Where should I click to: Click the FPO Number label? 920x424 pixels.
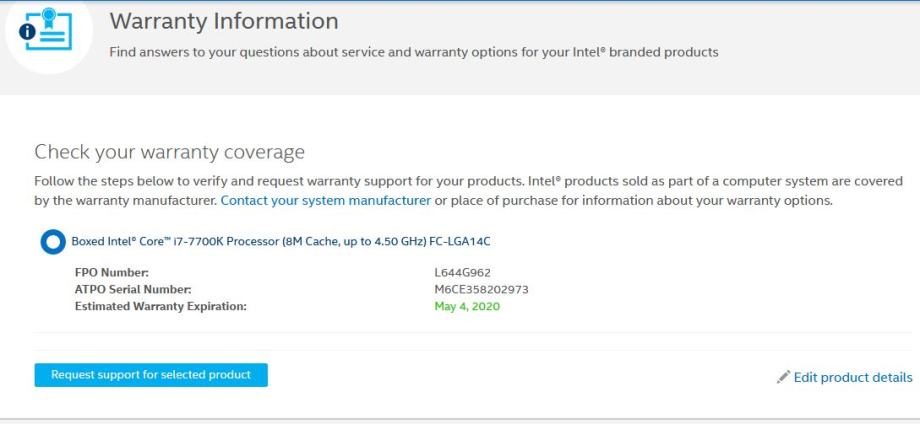111,272
